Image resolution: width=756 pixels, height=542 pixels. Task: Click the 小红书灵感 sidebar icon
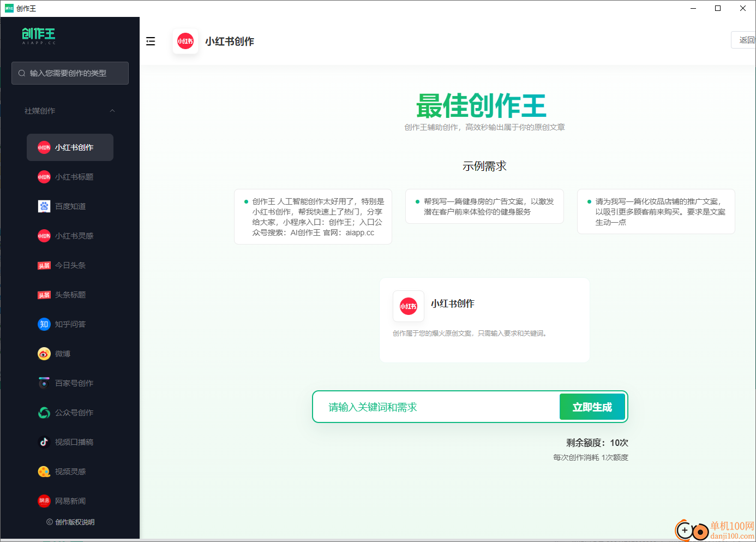point(44,236)
